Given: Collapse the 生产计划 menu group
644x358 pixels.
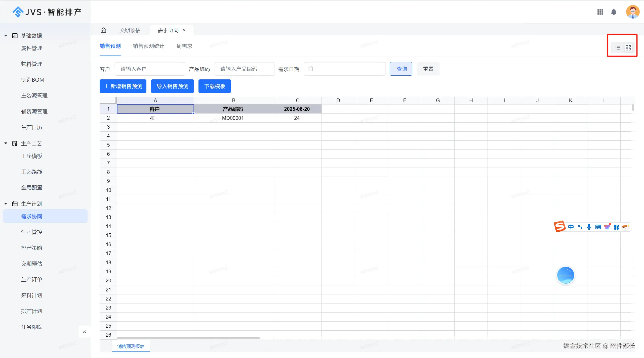Looking at the screenshot, I should pyautogui.click(x=6, y=204).
